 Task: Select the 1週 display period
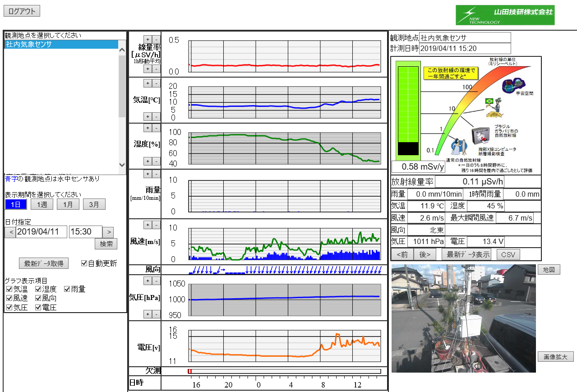tap(42, 204)
